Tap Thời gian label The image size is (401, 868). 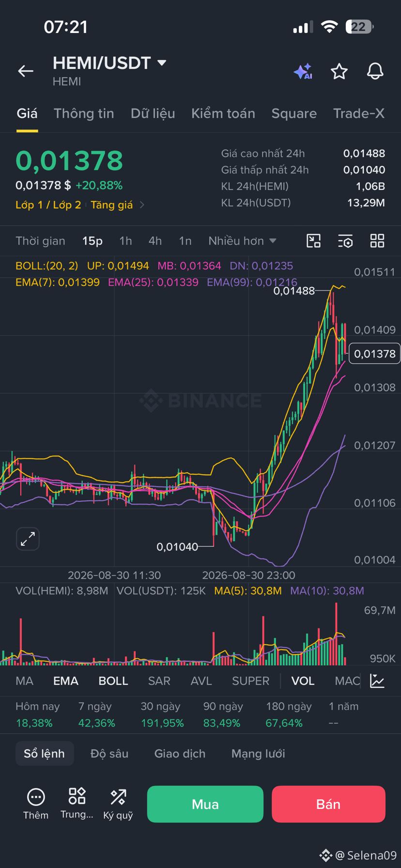(40, 241)
